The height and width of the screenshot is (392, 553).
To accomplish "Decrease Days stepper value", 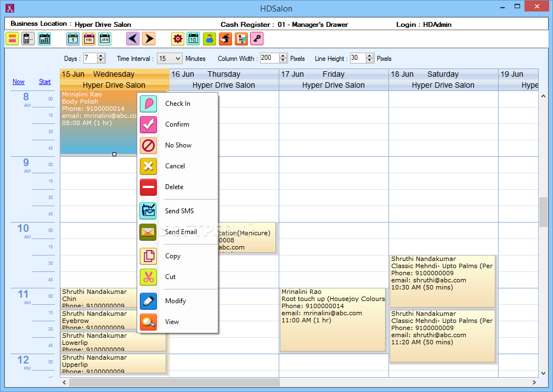I will coord(101,61).
